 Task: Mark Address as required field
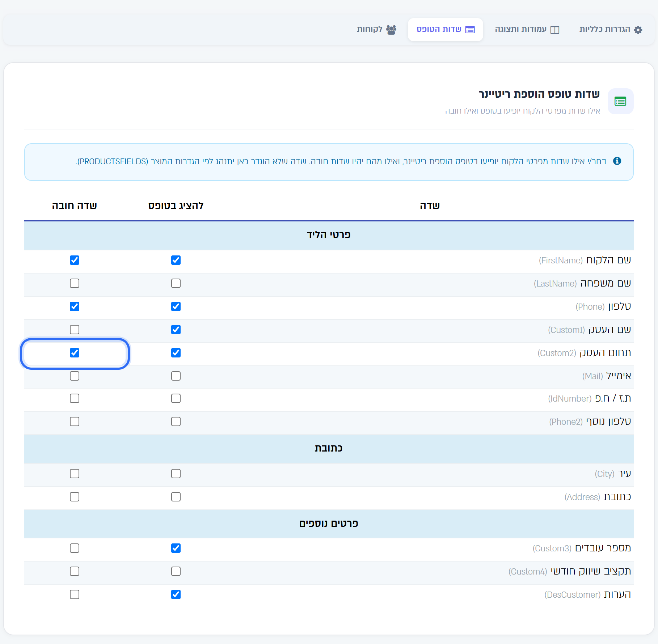(x=75, y=497)
